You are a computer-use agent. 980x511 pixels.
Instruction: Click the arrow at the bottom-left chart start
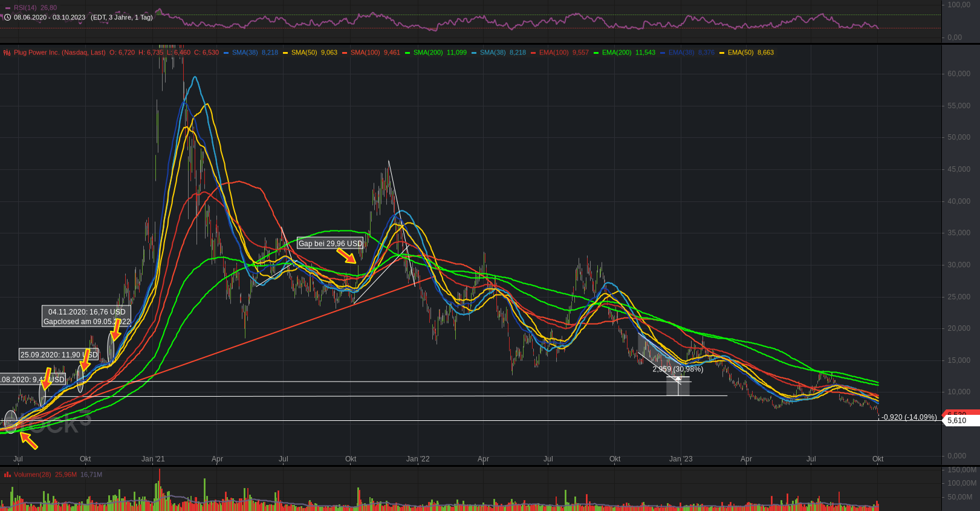point(28,441)
